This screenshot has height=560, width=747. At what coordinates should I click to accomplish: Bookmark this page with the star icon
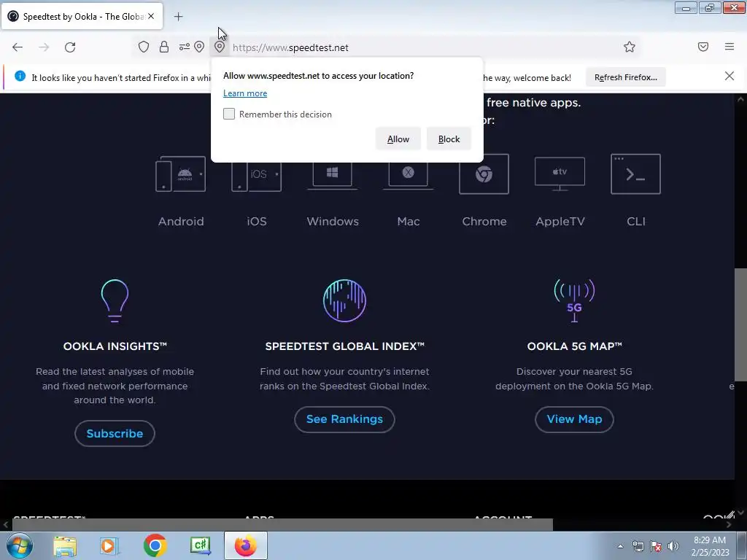pos(630,47)
